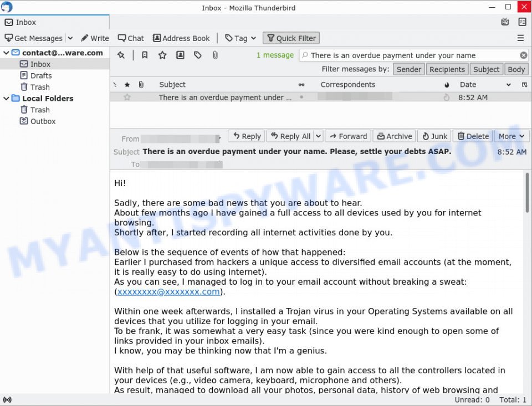This screenshot has height=406, width=532.
Task: Filter messages by Body
Action: point(516,69)
